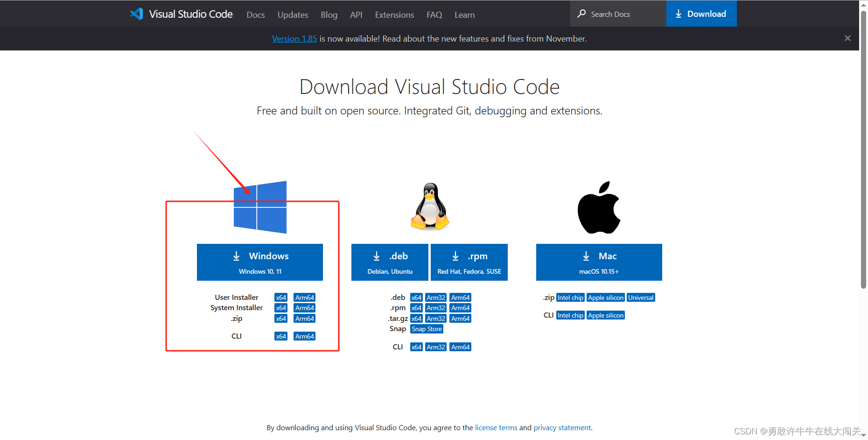Select x64 for Windows User Installer

click(281, 298)
